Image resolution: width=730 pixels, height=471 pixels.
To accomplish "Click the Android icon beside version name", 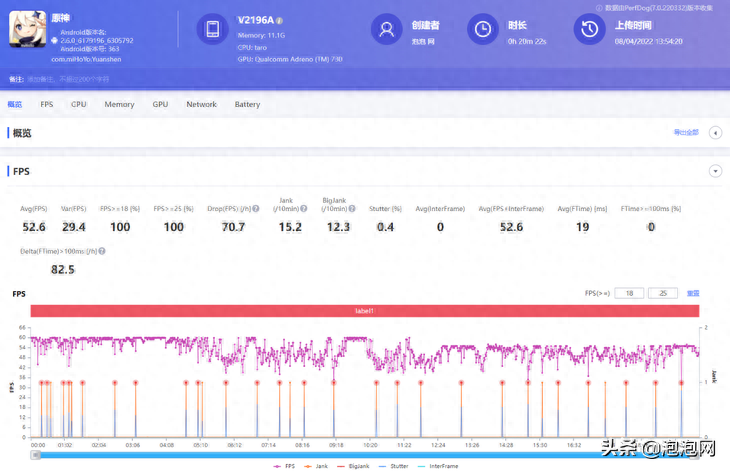I will click(x=54, y=40).
